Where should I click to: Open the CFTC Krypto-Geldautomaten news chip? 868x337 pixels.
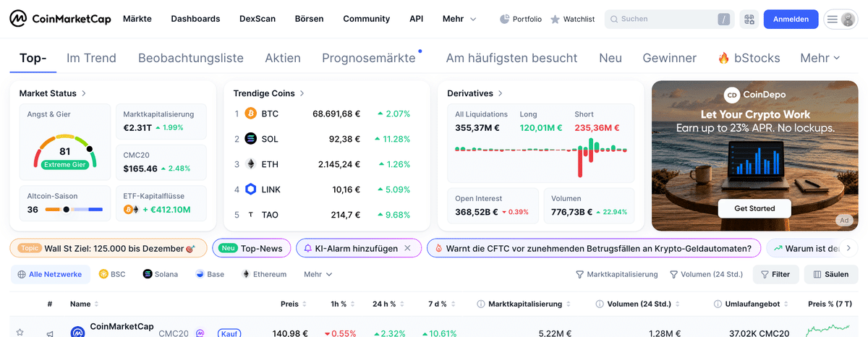594,248
